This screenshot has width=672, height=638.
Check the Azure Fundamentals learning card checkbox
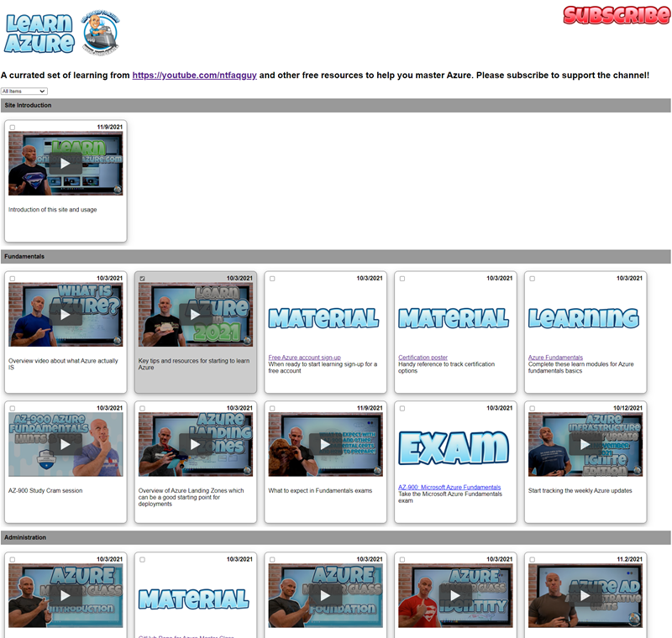[532, 279]
